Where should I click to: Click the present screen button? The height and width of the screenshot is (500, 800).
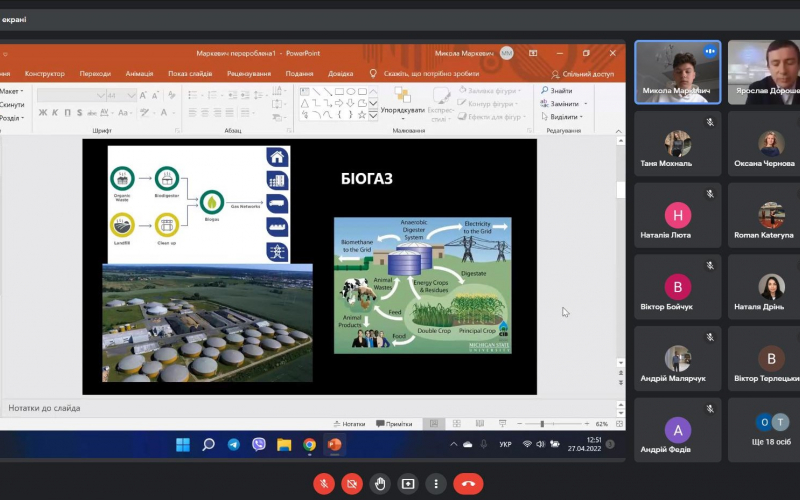tap(408, 484)
